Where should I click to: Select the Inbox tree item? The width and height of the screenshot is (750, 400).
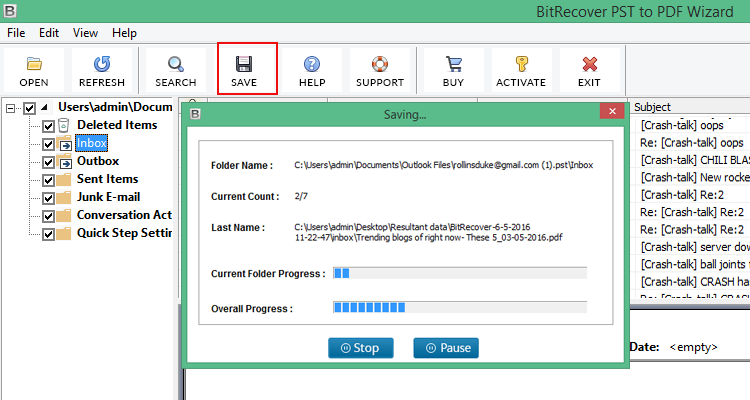point(91,143)
